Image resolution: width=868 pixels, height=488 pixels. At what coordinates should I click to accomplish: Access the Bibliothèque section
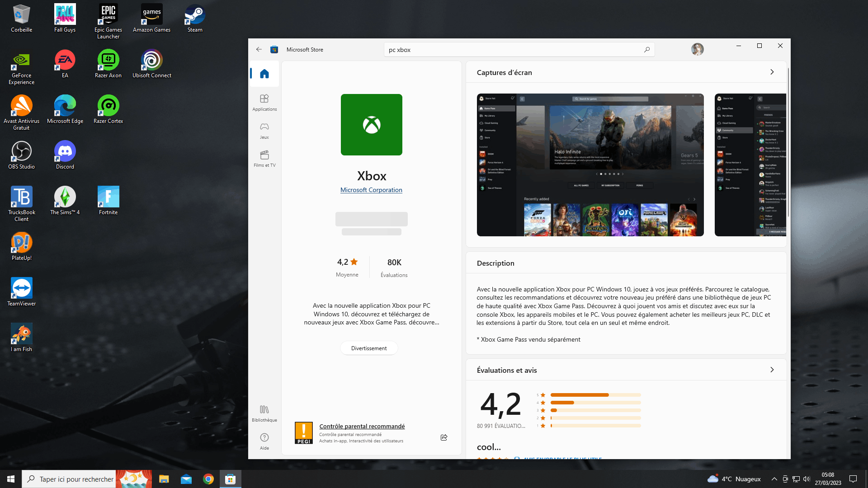pos(264,413)
